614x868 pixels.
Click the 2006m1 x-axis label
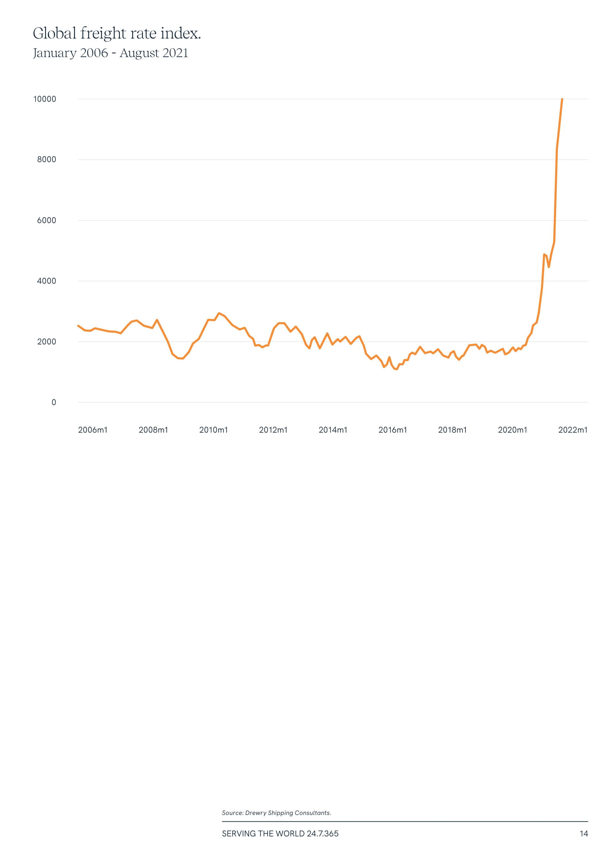pyautogui.click(x=93, y=430)
